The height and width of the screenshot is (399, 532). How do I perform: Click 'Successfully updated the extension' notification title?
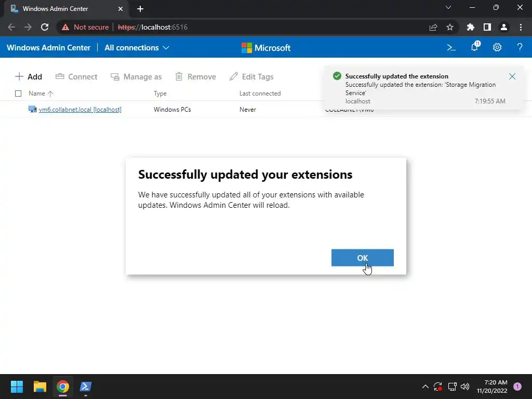(396, 76)
